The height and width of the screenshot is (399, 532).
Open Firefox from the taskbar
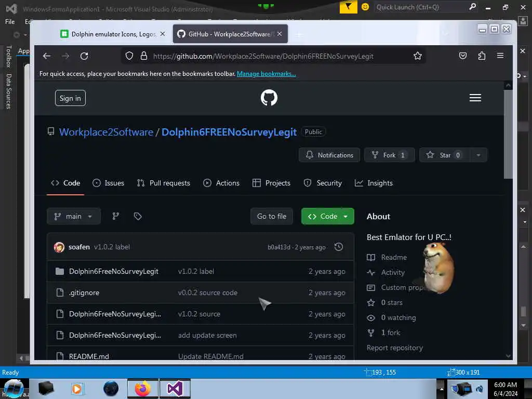tap(143, 389)
